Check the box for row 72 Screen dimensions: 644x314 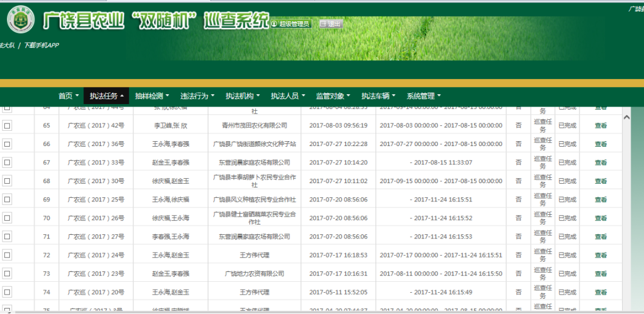pyautogui.click(x=7, y=255)
